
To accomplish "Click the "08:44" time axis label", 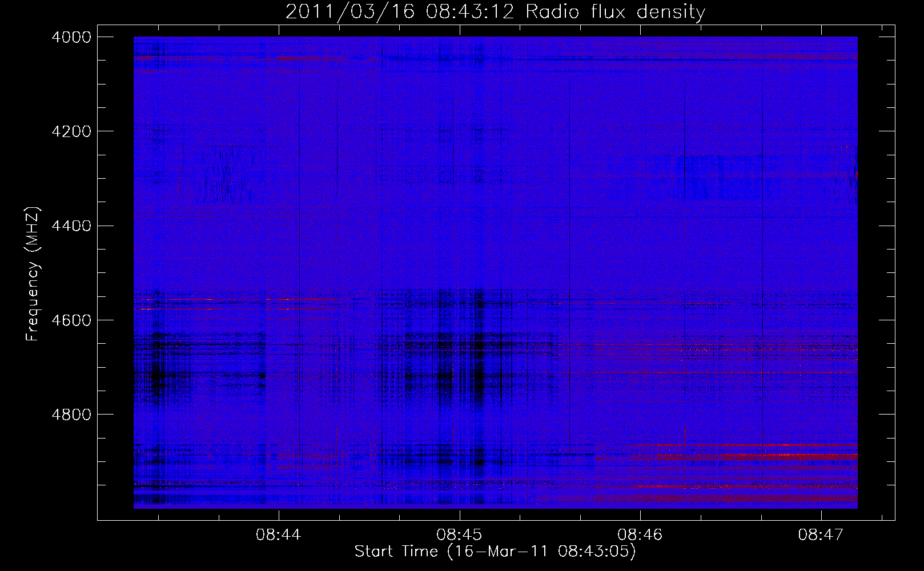I will (x=278, y=535).
